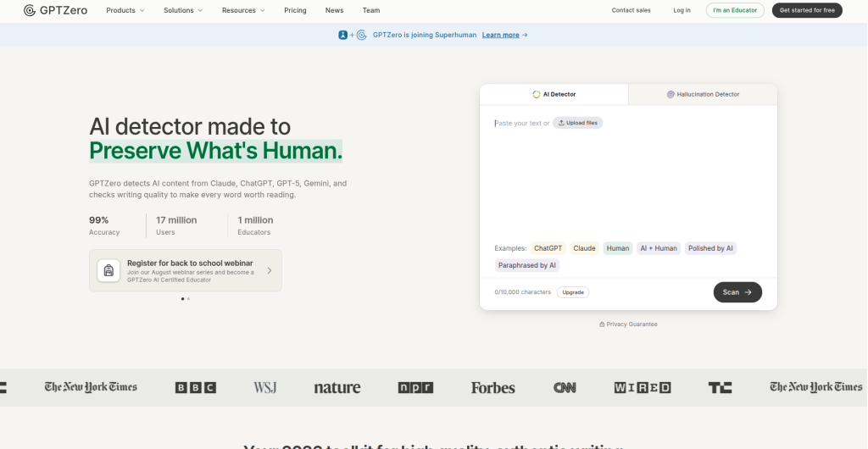Expand the Solutions dropdown menu
This screenshot has height=449, width=868.
point(183,10)
